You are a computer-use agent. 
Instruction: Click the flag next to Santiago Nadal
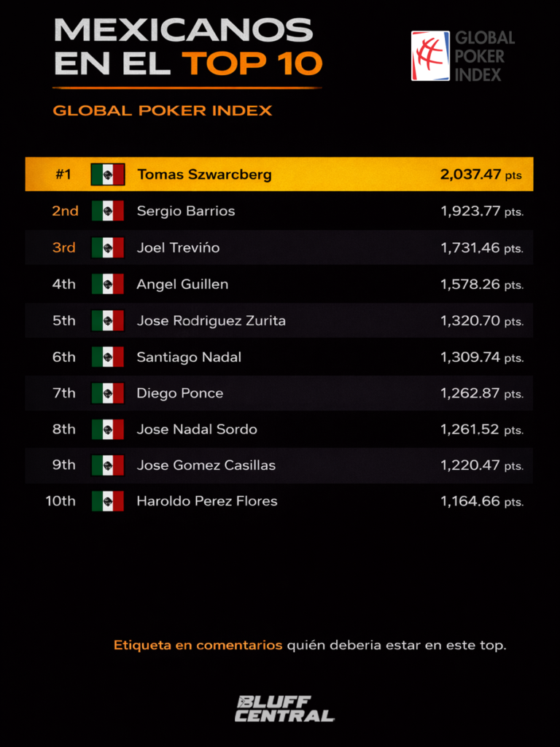[108, 357]
